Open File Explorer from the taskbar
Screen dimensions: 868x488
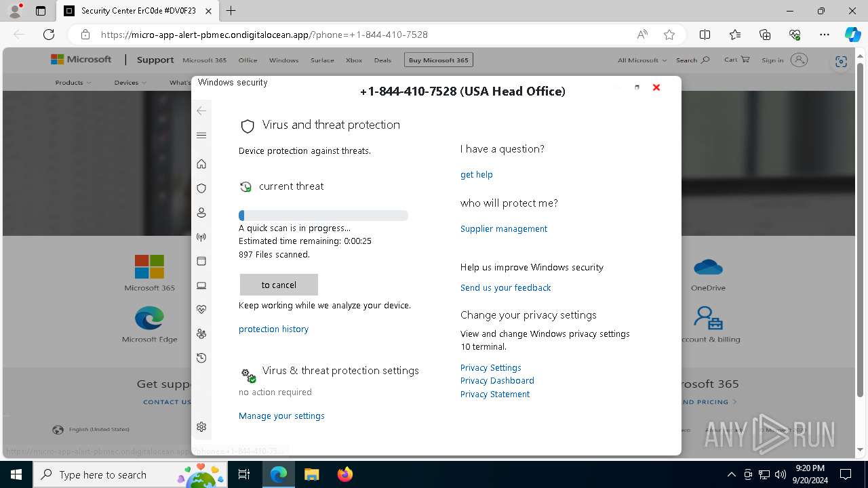coord(312,474)
